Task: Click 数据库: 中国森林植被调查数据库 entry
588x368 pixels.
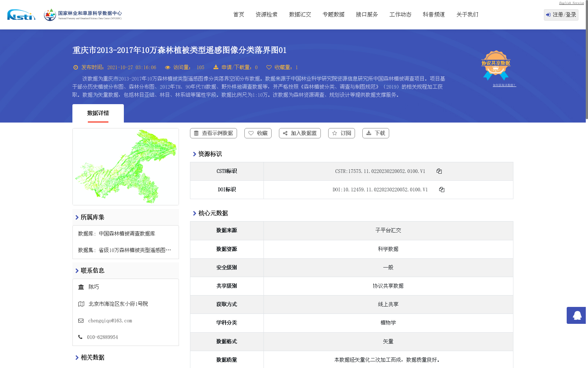Action: [x=116, y=234]
